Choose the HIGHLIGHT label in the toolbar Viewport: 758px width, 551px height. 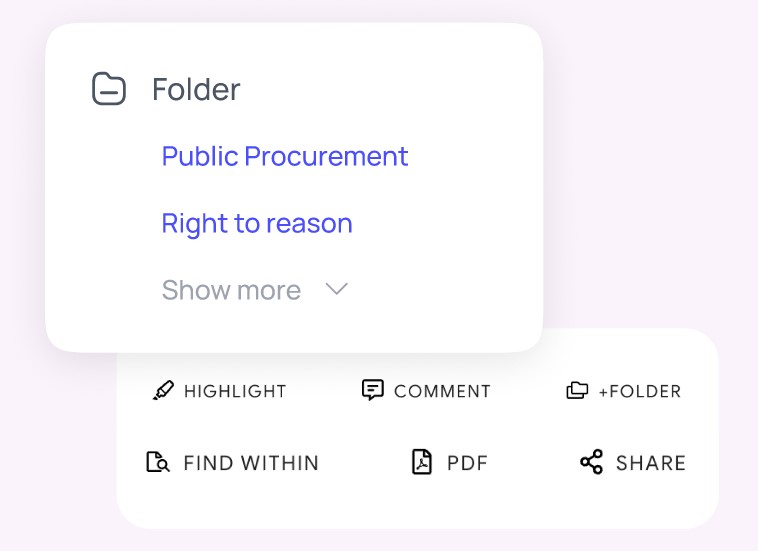235,392
